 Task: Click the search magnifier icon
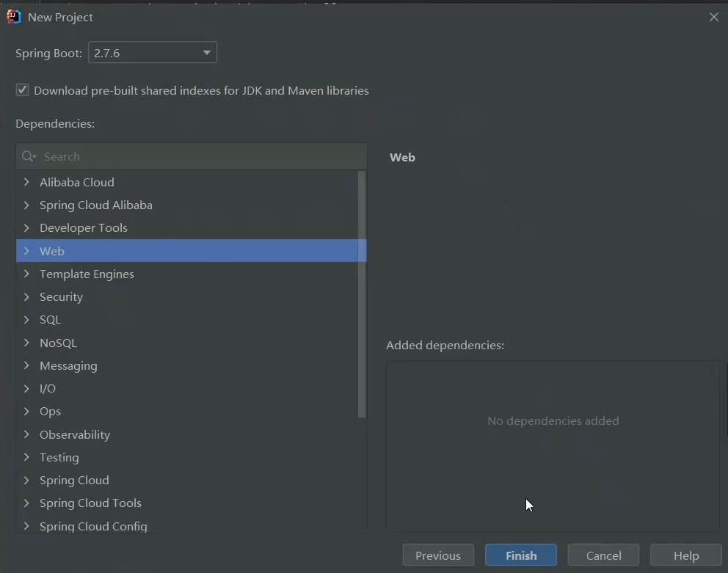click(29, 156)
